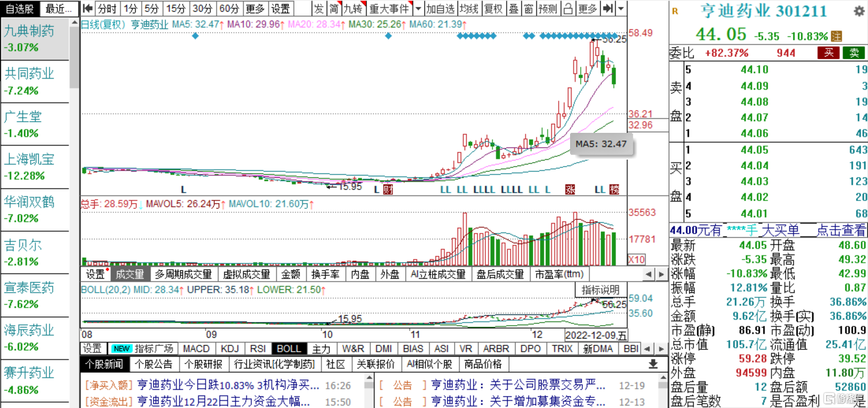Screen dimensions: 868x408
Task: Switch chart to 分时 intraday view
Action: (x=108, y=8)
